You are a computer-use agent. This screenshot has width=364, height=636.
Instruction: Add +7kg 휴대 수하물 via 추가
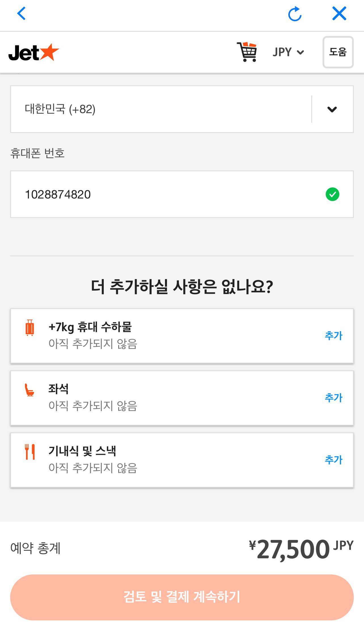click(334, 336)
